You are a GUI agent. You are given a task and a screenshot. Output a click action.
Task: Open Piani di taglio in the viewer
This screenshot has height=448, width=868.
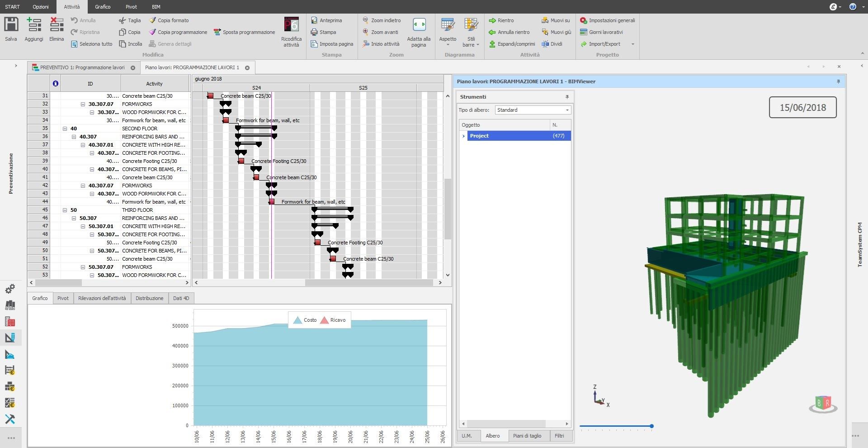528,436
